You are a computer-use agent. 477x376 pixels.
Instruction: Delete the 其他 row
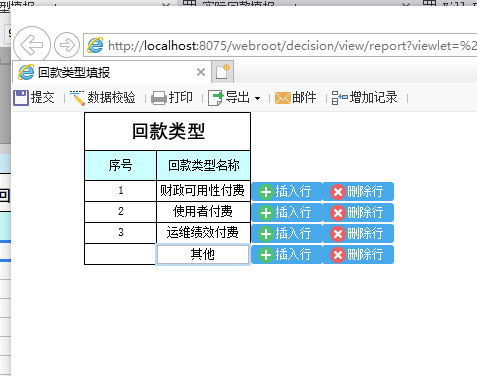[x=358, y=255]
